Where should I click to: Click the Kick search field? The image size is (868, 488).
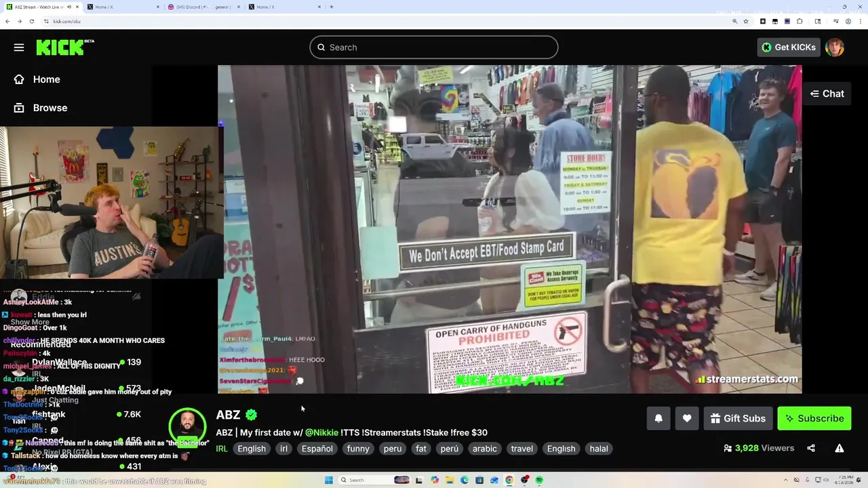point(434,47)
